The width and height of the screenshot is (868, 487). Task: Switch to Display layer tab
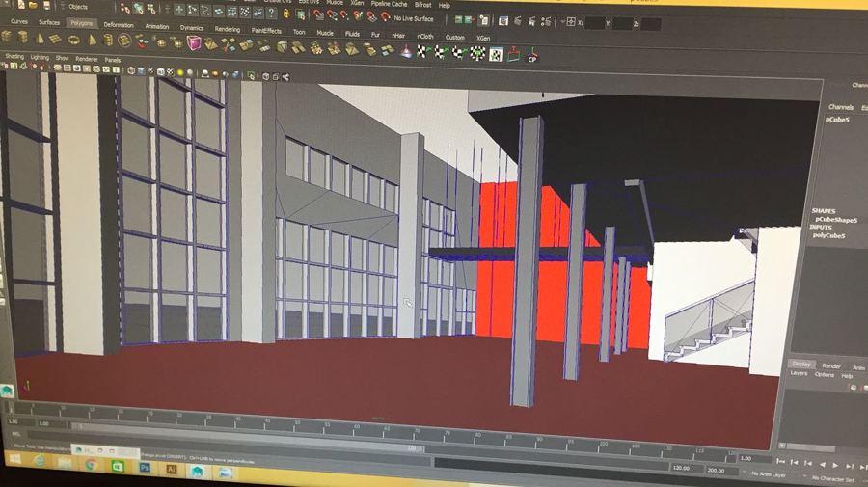(x=801, y=365)
